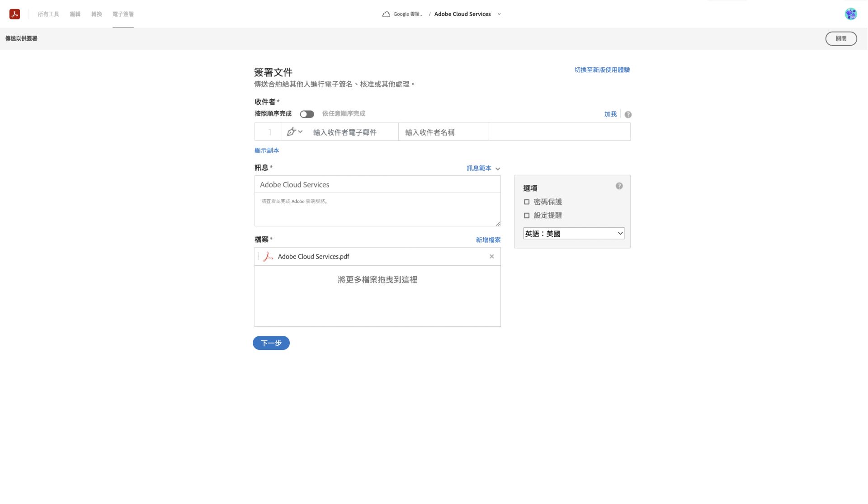Expand the Adobe Cloud Services dropdown in breadcrumb
This screenshot has height=504, width=868.
click(x=499, y=14)
